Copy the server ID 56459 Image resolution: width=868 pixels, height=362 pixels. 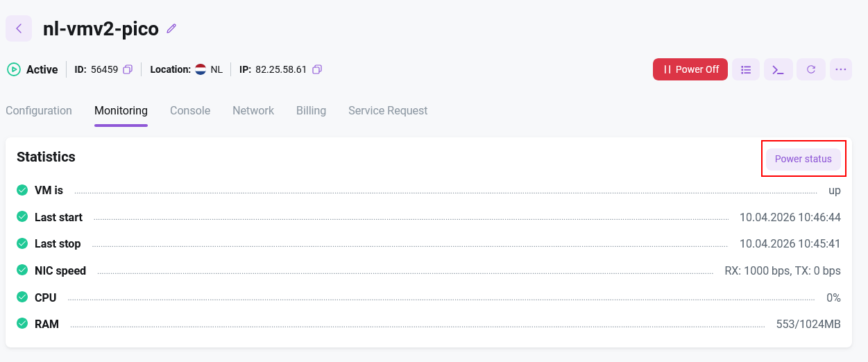[128, 69]
